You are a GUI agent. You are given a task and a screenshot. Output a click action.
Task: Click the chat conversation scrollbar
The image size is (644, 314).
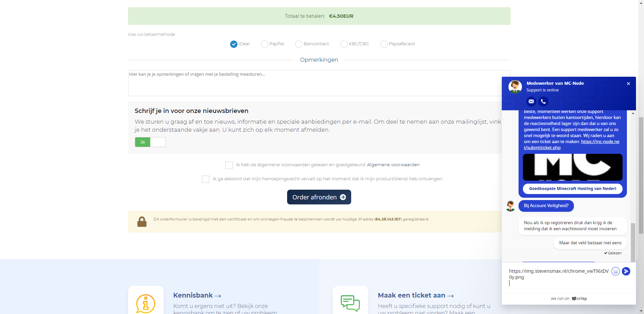tap(633, 241)
